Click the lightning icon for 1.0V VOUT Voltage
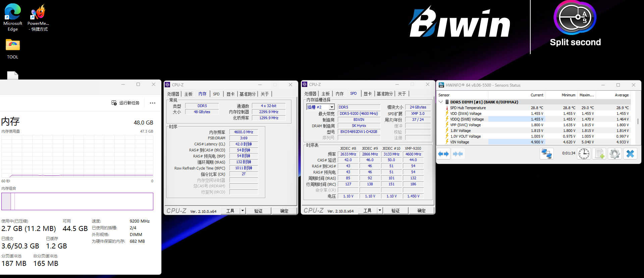Screen dimensions: 644x278 447,136
